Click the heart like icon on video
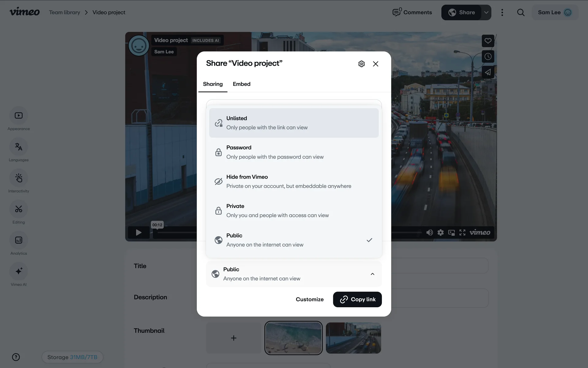The width and height of the screenshot is (588, 368). tap(488, 41)
